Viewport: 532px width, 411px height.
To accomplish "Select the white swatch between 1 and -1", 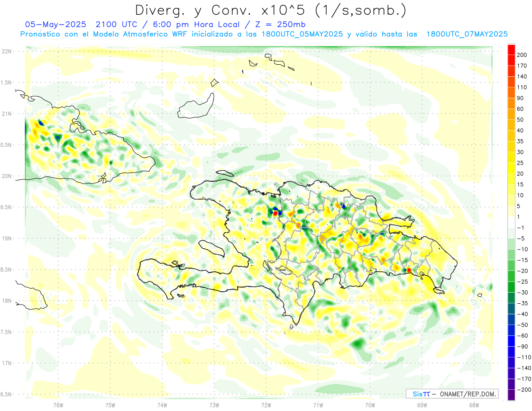I will click(x=511, y=222).
